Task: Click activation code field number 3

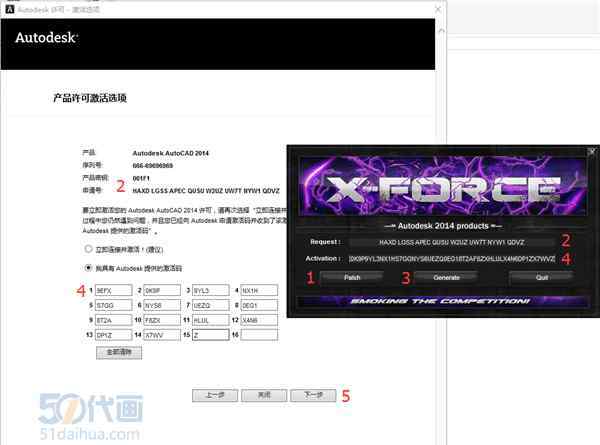Action: (210, 290)
